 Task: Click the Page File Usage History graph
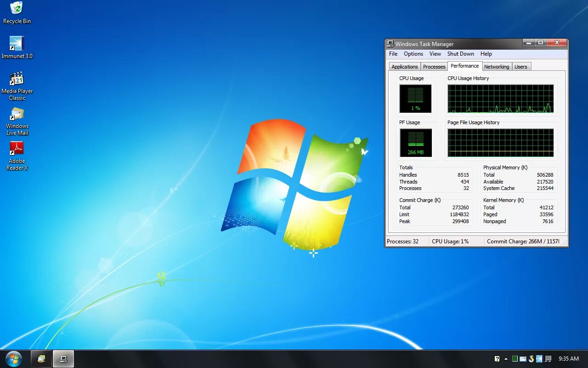tap(501, 143)
